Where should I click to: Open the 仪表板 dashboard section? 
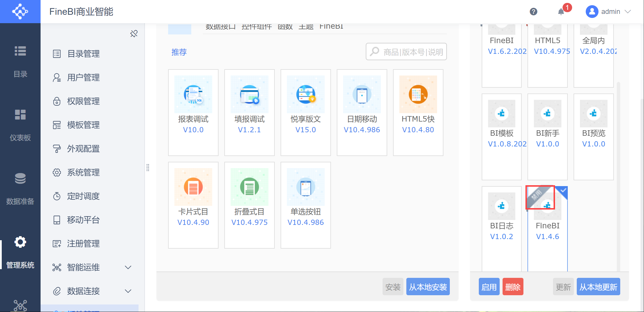pos(20,125)
